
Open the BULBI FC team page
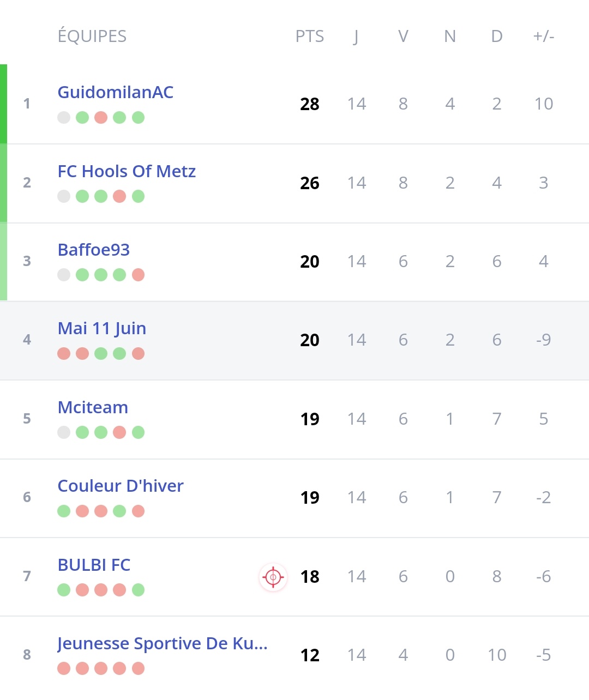(94, 565)
